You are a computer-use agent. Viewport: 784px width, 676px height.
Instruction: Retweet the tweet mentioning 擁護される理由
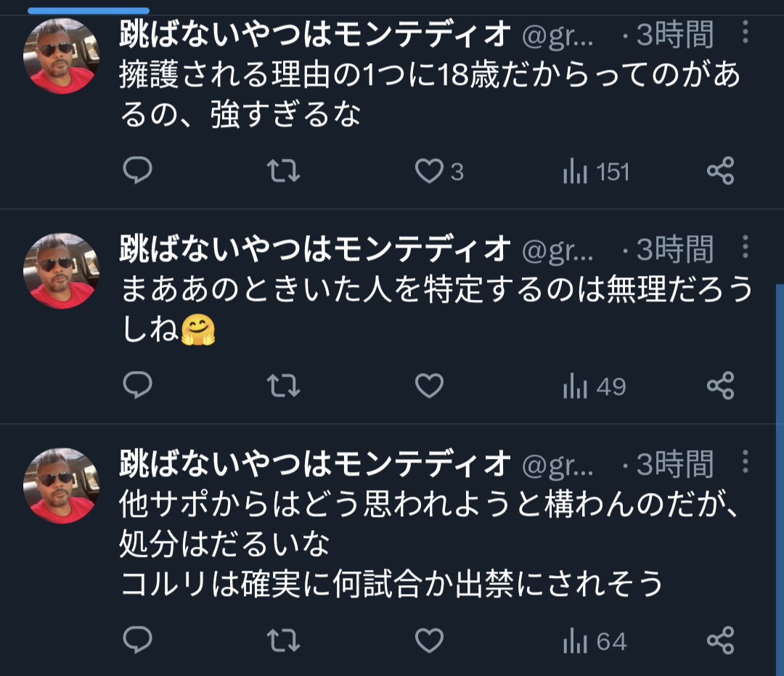point(283,171)
